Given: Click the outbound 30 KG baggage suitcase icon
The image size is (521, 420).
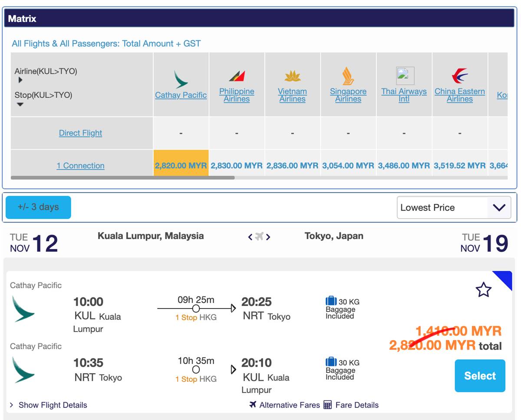Looking at the screenshot, I should (331, 301).
